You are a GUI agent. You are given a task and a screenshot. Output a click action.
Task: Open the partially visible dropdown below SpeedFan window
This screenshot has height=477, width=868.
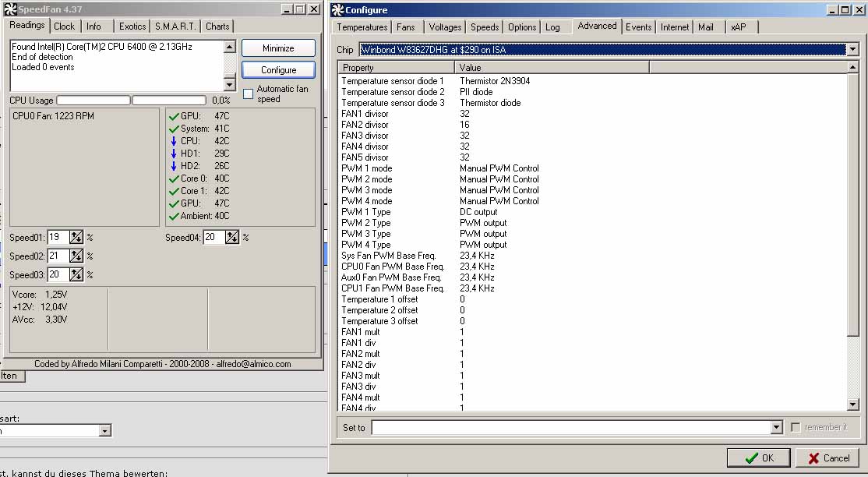(x=105, y=430)
